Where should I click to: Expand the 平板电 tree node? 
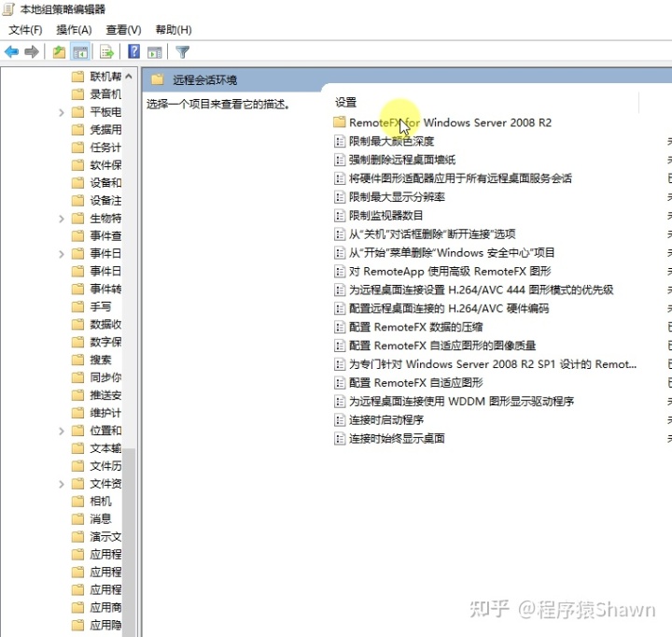62,112
